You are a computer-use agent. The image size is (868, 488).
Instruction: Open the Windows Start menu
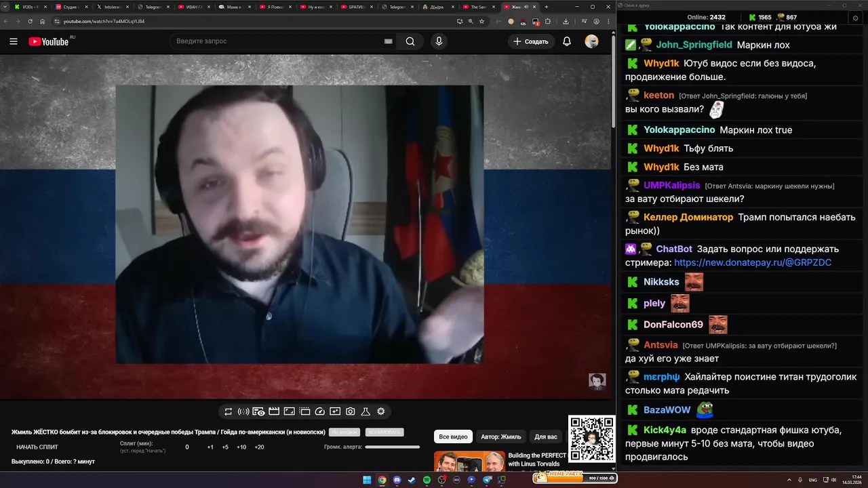coord(367,480)
